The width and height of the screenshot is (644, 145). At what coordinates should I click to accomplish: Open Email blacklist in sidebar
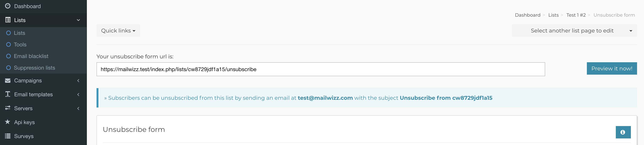pos(31,56)
